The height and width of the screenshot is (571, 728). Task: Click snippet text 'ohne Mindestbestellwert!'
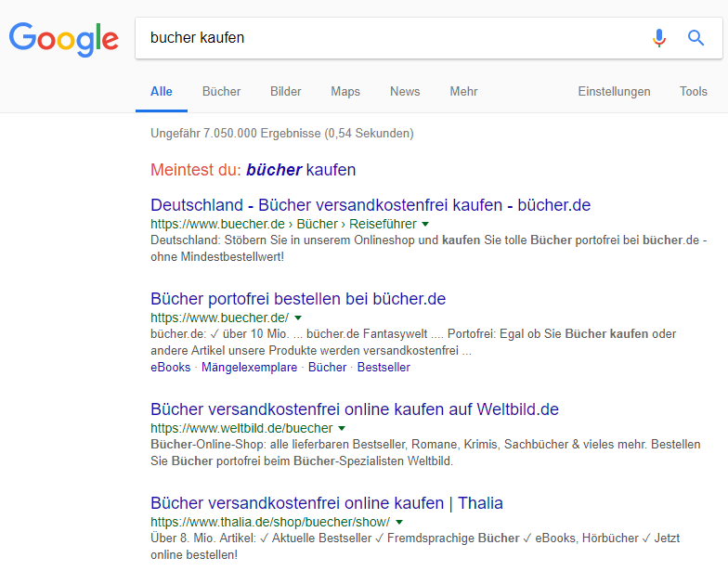(x=217, y=256)
